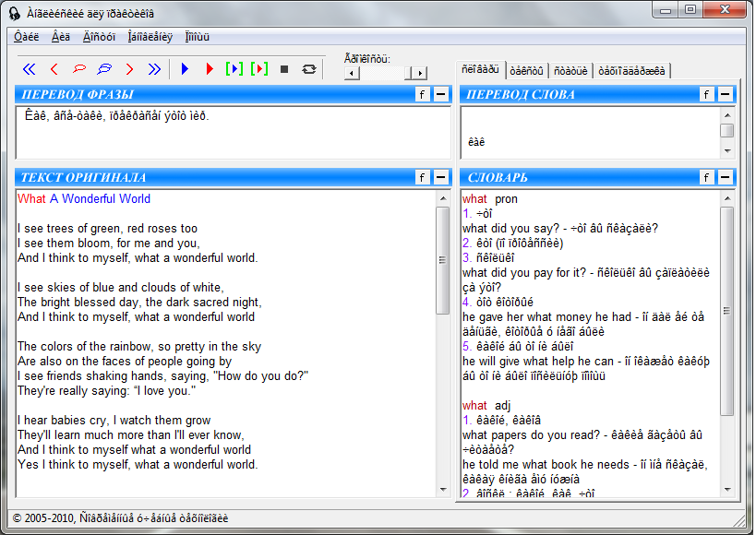Screen dimensions: 756x535
Task: Click the blue speech bubble icon
Action: [x=104, y=69]
